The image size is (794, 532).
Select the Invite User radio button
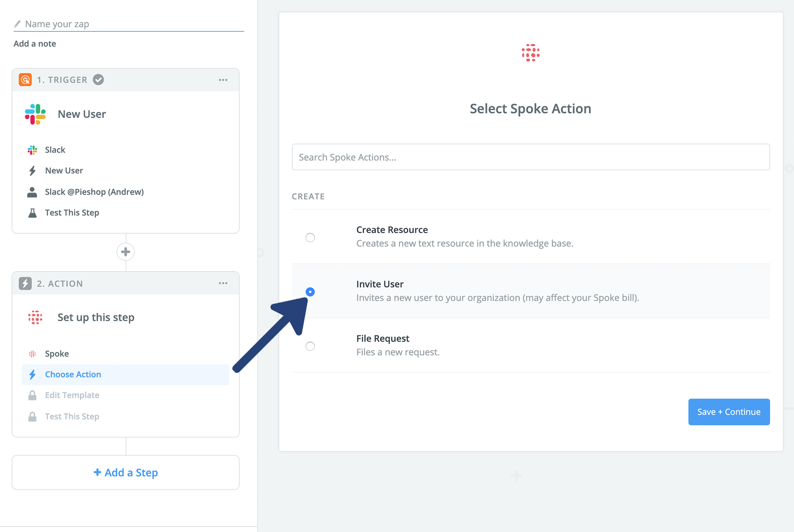310,292
